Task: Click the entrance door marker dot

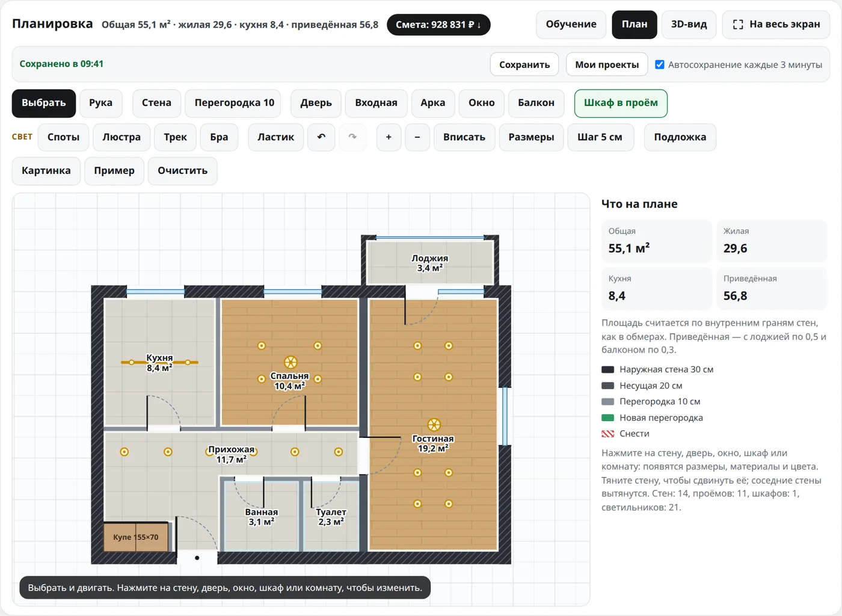Action: [x=197, y=558]
